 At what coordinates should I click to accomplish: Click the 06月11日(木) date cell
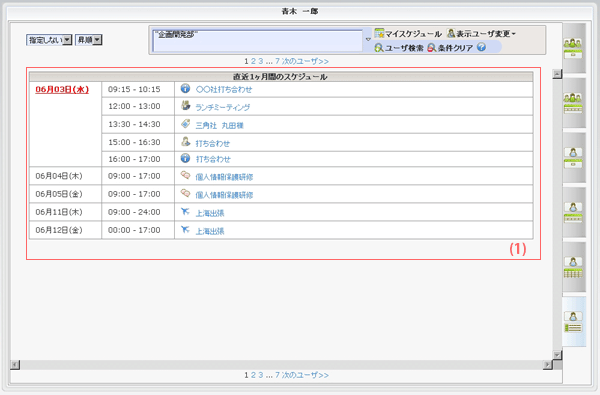tap(65, 212)
